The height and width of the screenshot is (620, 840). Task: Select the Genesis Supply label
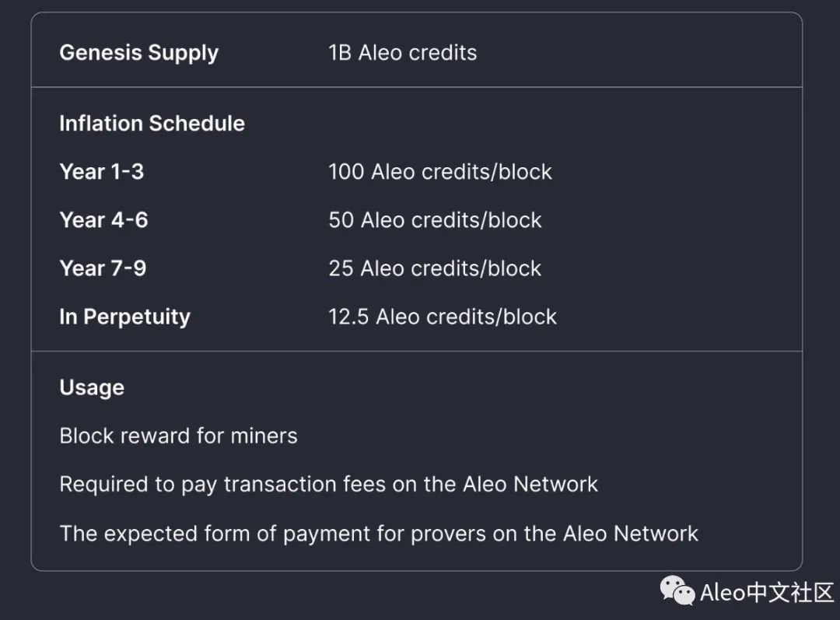[138, 53]
